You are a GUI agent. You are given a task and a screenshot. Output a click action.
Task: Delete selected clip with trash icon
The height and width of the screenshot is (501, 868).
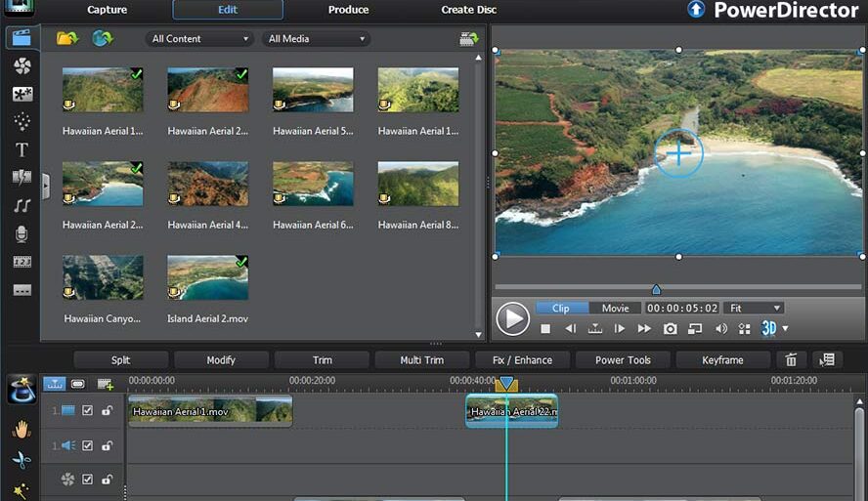792,360
